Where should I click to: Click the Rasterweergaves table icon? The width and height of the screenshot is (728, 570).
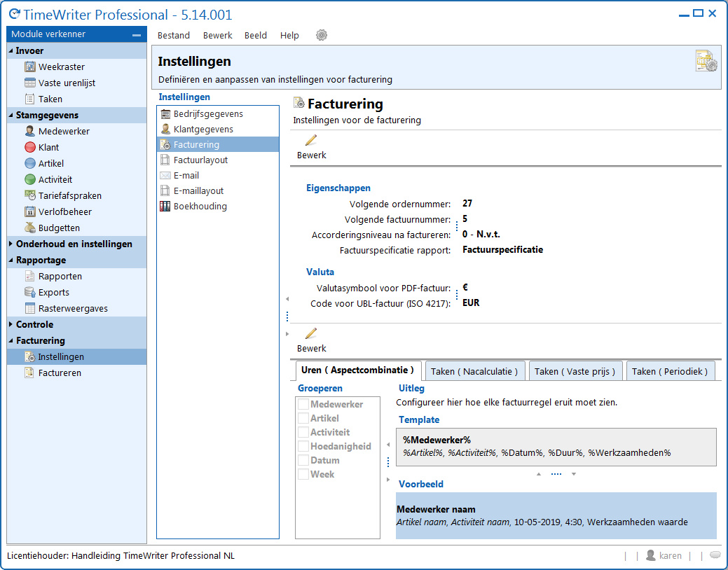tap(29, 308)
